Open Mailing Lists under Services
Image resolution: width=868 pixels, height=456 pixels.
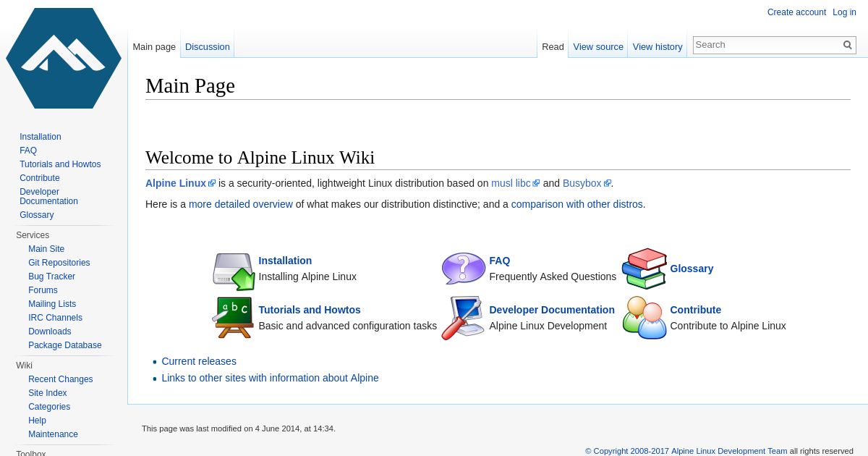(x=52, y=304)
